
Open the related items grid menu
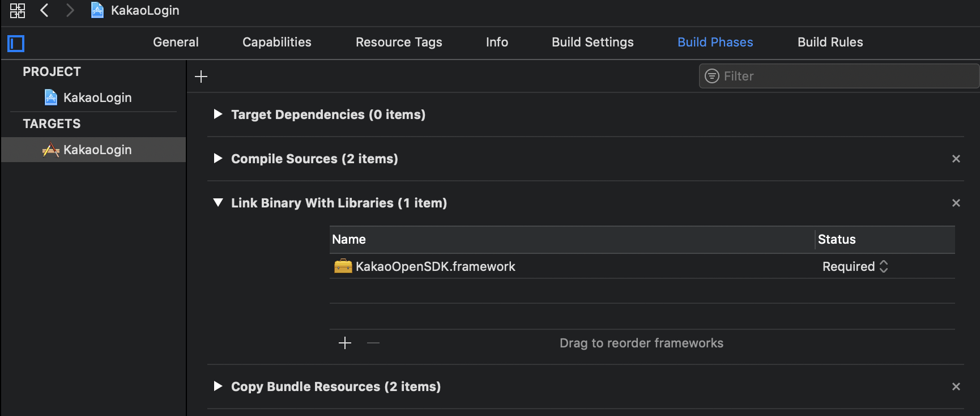pos(18,10)
